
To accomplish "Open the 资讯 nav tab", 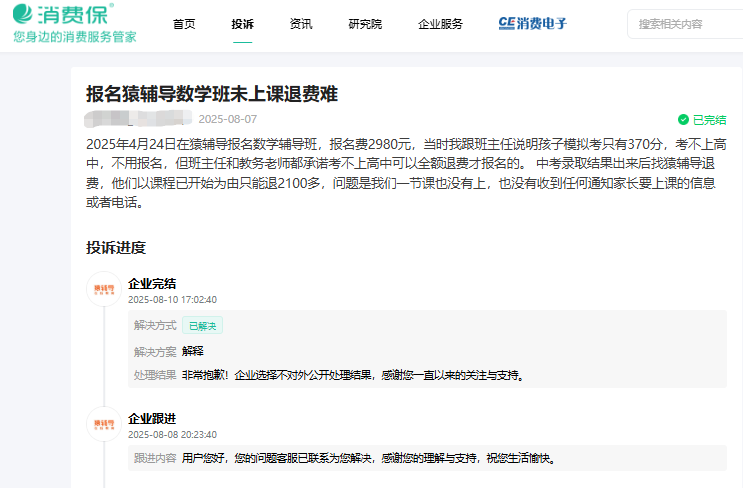I will (x=300, y=24).
